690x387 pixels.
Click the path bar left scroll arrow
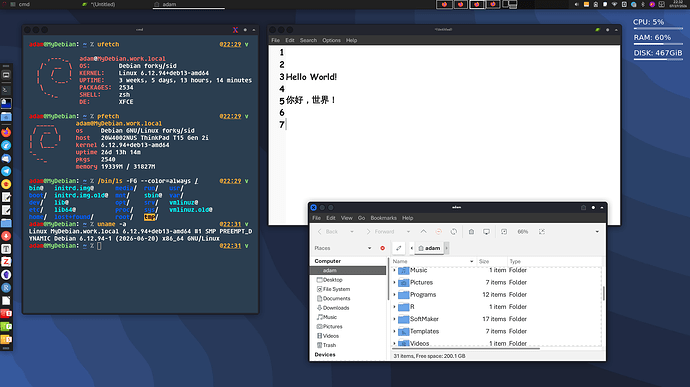pyautogui.click(x=411, y=248)
